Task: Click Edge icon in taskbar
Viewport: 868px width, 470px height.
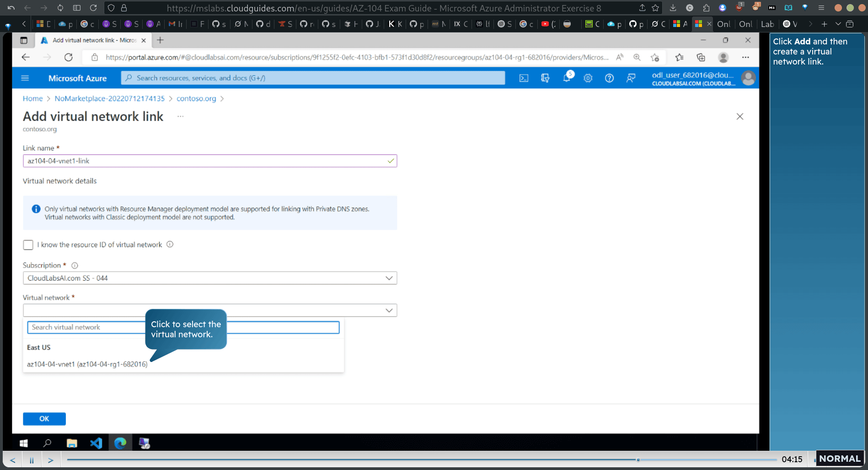Action: click(x=120, y=443)
